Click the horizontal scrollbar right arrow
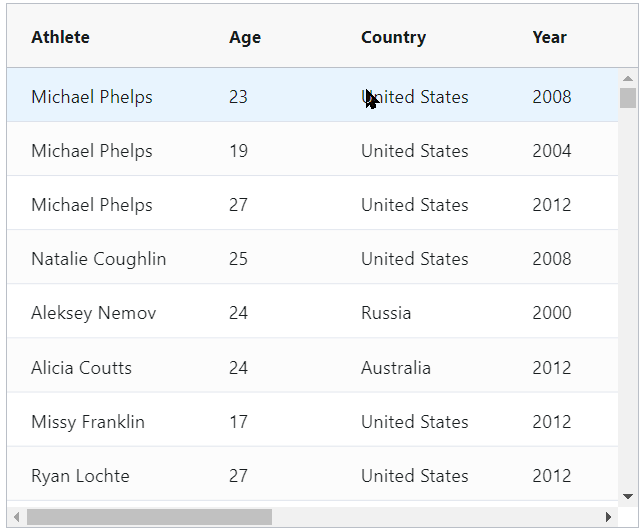Viewport: 644px width, 532px height. click(x=608, y=517)
